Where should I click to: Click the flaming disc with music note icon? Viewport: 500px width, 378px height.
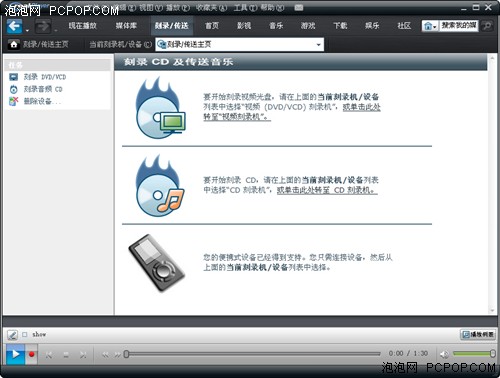coord(160,185)
